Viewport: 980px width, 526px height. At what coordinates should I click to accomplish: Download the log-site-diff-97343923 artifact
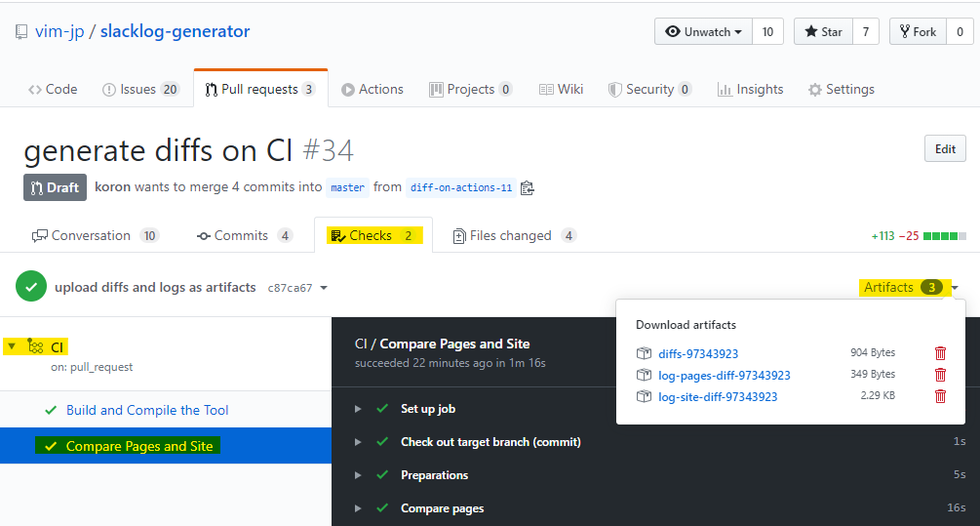click(718, 396)
